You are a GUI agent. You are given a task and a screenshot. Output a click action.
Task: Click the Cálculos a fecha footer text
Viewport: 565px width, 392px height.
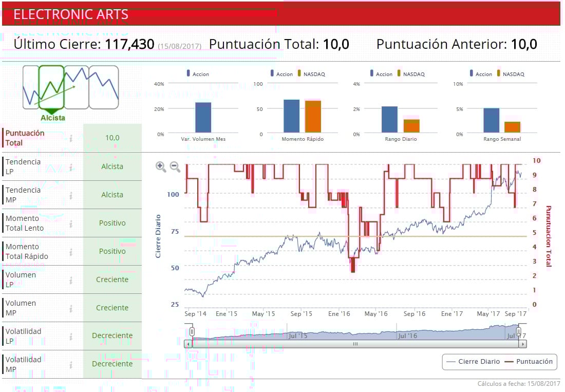[519, 384]
